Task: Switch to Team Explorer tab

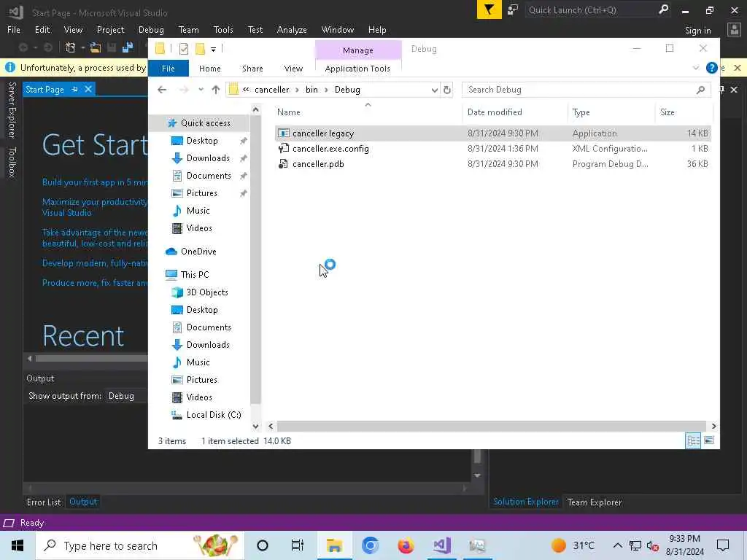Action: coord(594,502)
